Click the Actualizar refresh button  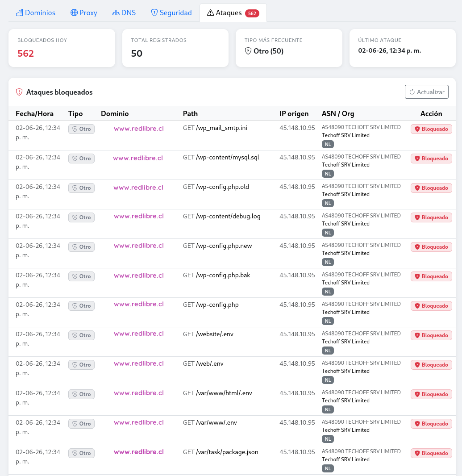coord(426,92)
